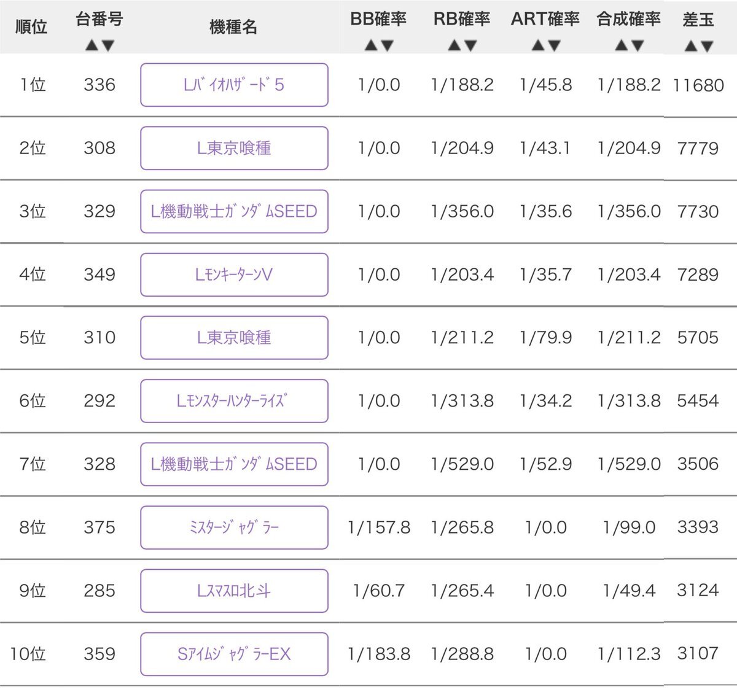
Task: Open Lバイオハザード5 machine button
Action: [x=234, y=85]
